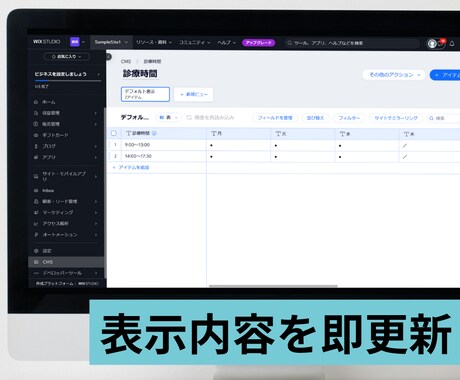460x380 pixels.
Task: Open the コミュニティ dropdown menu
Action: [195, 43]
